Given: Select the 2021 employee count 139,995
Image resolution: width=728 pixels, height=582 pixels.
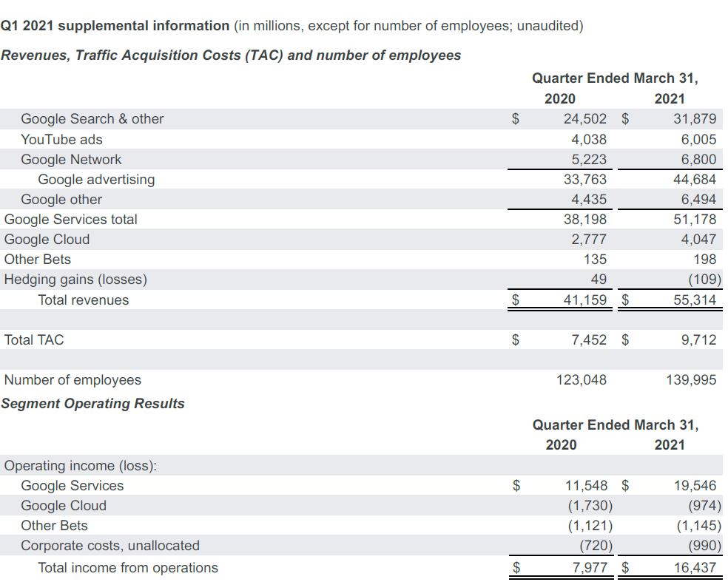Looking at the screenshot, I should 691,379.
